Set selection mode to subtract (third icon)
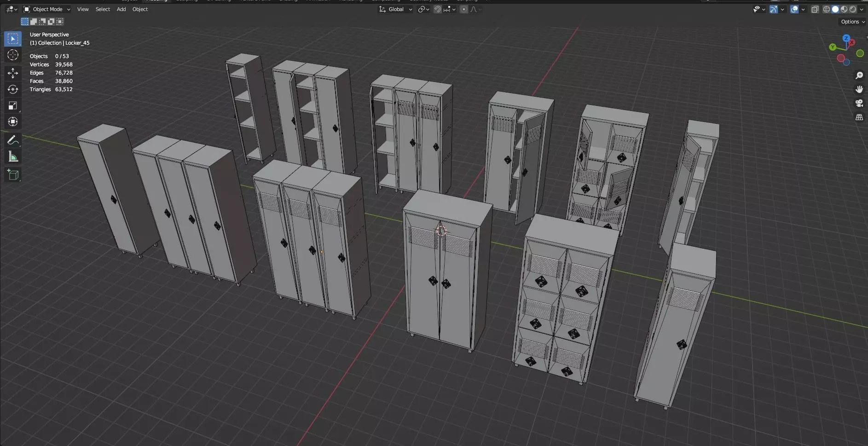 point(42,22)
